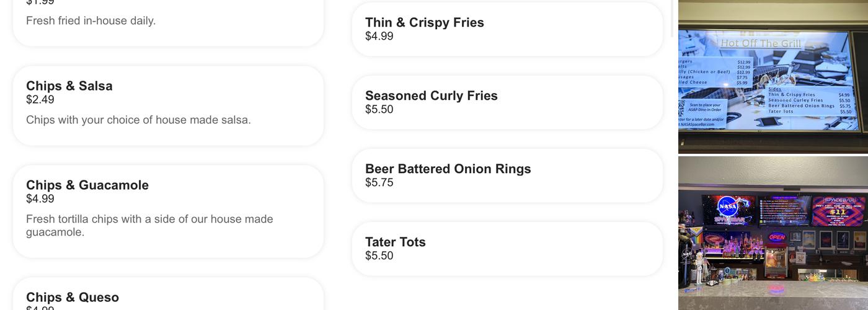Click the $5.50 price under Seasoned Curly Fries

[379, 110]
